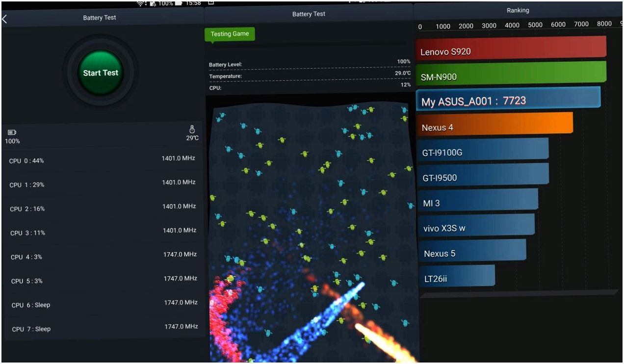This screenshot has height=364, width=624.
Task: Click the 1401.0 MHz value for CPU 0
Action: [179, 158]
